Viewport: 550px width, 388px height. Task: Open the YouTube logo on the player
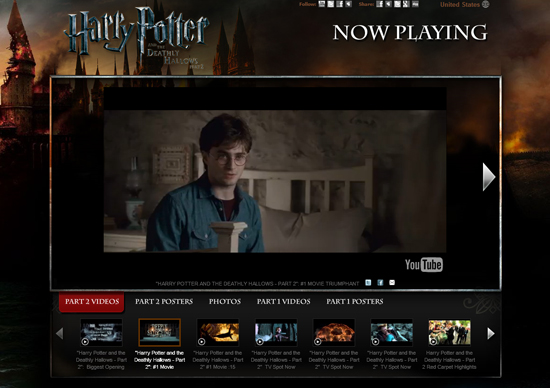(x=424, y=265)
